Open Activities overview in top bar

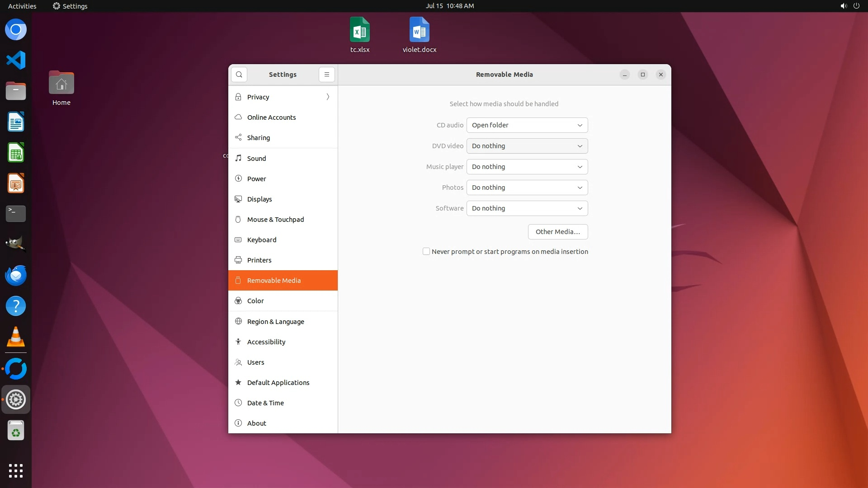[x=22, y=6]
